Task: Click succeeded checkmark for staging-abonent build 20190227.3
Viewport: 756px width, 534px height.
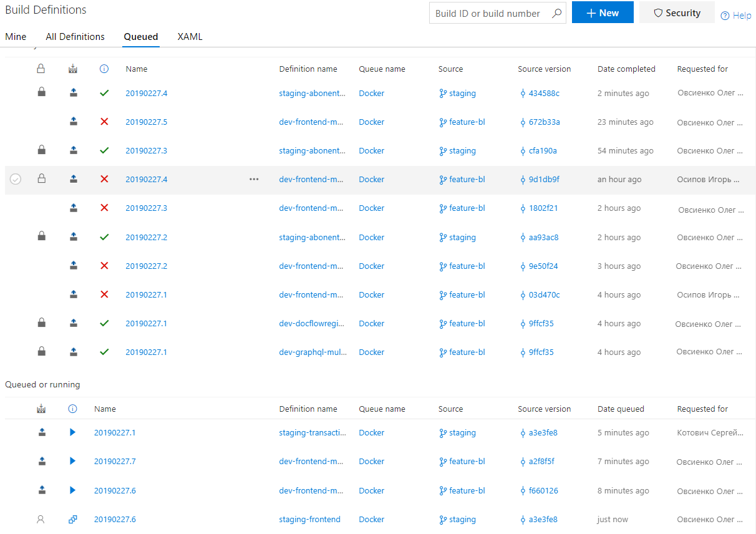Action: click(104, 150)
